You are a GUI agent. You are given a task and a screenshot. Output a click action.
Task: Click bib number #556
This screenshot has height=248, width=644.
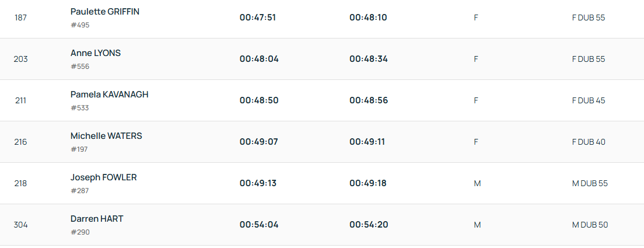[80, 67]
